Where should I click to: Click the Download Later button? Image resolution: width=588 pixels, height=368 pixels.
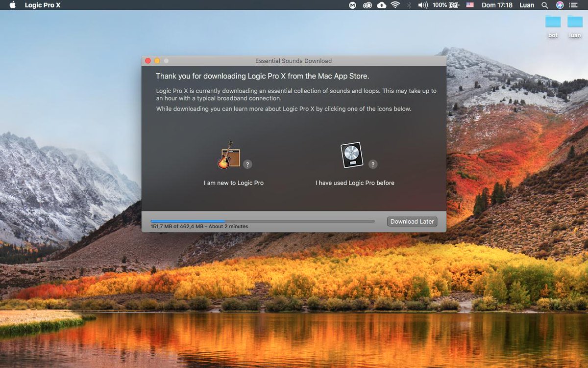tap(412, 221)
